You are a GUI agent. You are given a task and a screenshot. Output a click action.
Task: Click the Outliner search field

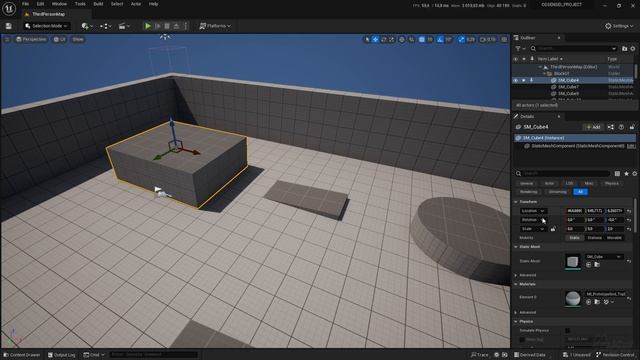[574, 49]
